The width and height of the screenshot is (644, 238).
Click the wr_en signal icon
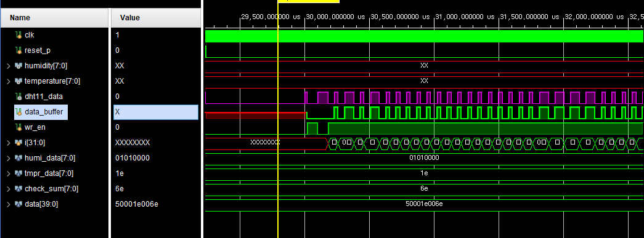(x=18, y=127)
